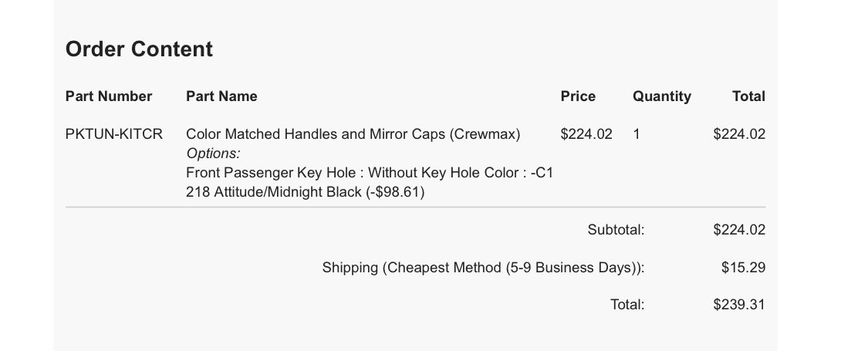Image resolution: width=868 pixels, height=351 pixels.
Task: Click the Subtotal label
Action: click(x=616, y=230)
